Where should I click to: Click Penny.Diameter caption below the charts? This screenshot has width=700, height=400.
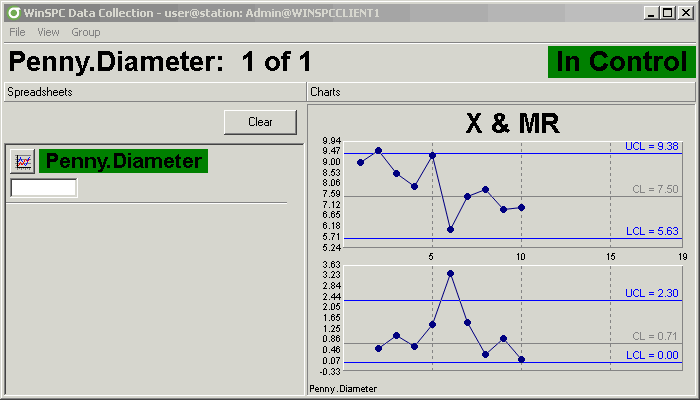coord(343,389)
